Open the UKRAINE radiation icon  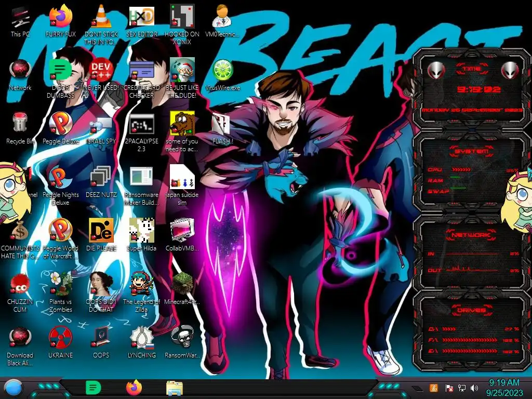point(60,343)
